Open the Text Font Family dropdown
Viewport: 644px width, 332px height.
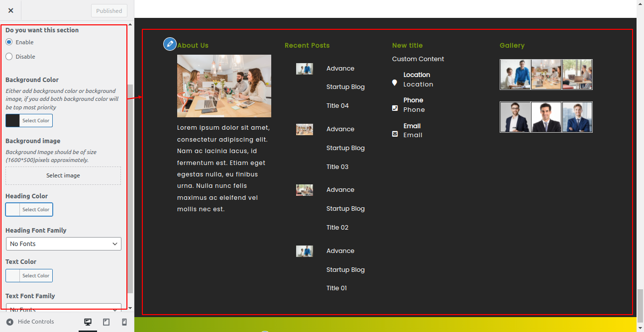(63, 307)
